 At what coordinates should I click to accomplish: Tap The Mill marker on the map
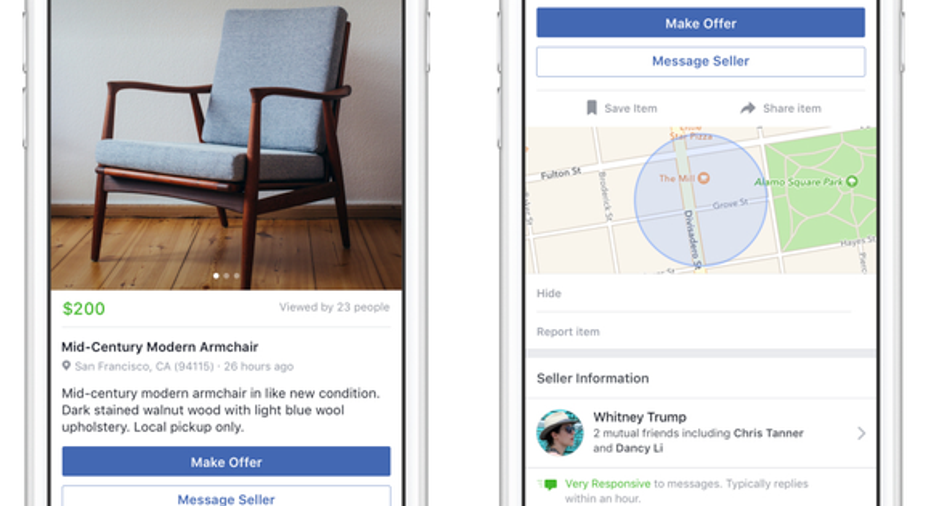tap(704, 178)
